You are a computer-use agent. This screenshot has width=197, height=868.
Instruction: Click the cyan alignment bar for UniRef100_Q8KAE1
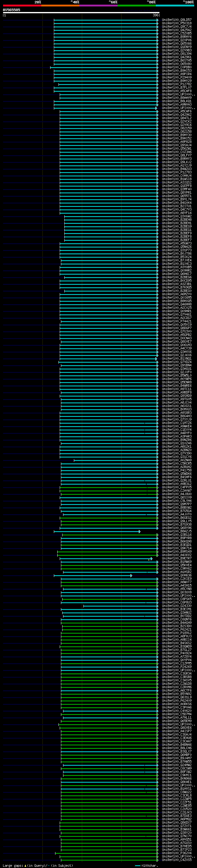coord(110,782)
